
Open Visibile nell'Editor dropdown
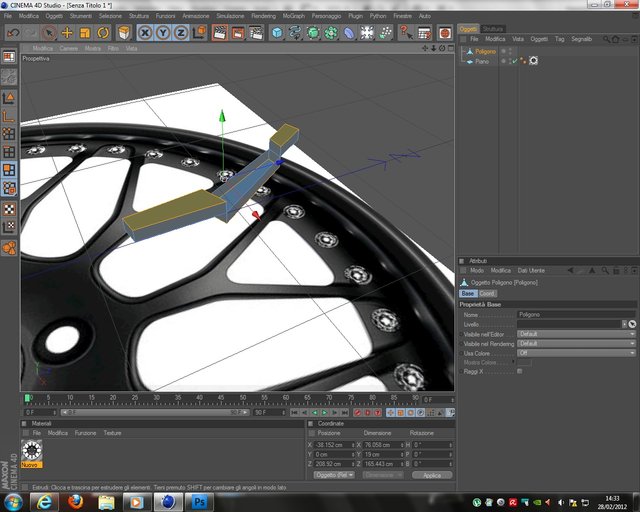[576, 334]
